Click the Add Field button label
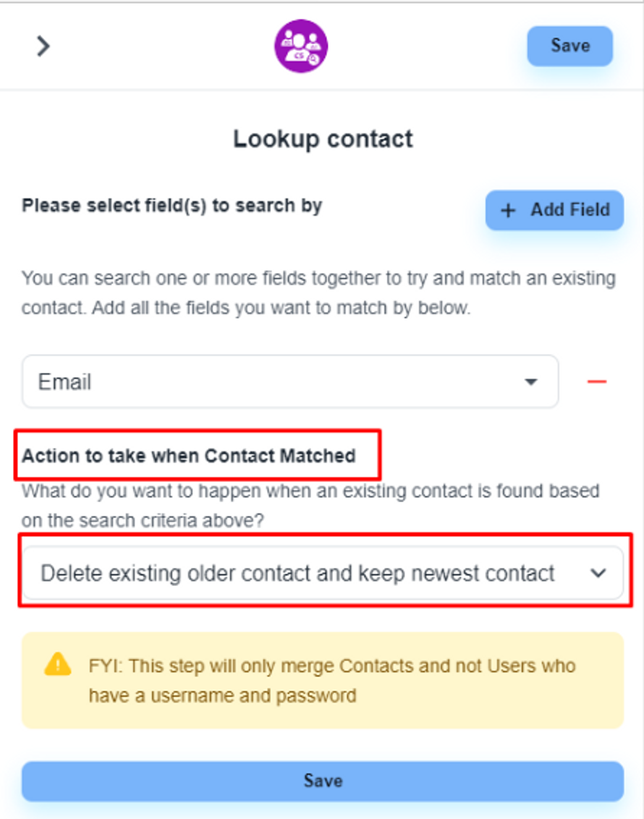644x819 pixels. point(570,210)
